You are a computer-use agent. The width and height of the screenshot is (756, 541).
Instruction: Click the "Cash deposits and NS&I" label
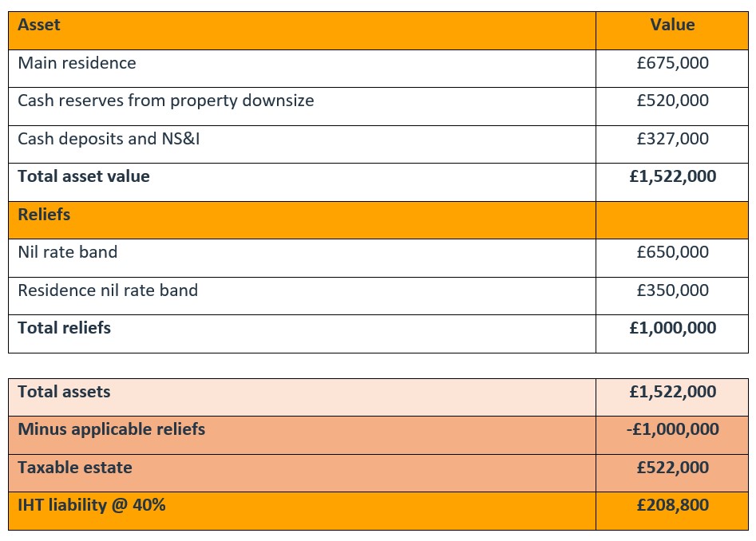pyautogui.click(x=109, y=139)
